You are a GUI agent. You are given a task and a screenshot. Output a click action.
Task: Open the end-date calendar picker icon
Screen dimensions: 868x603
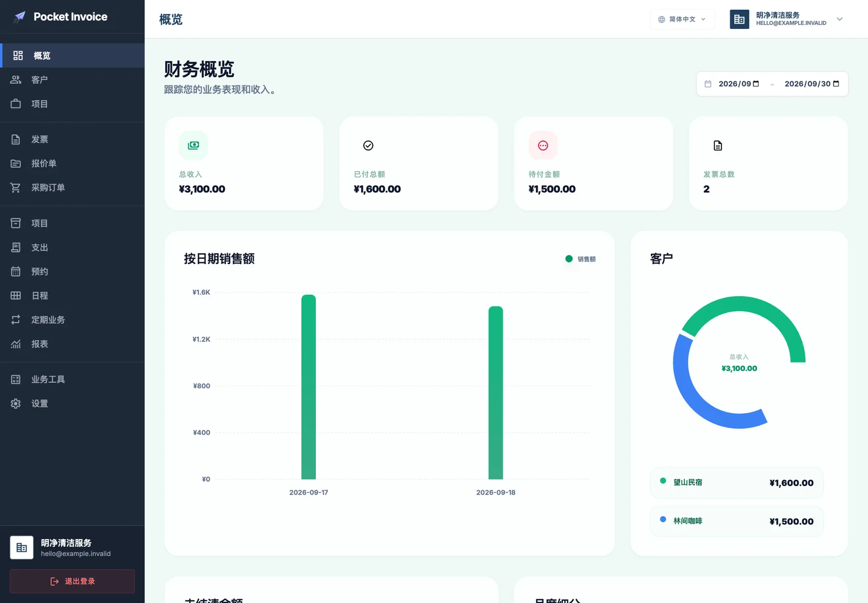click(836, 84)
